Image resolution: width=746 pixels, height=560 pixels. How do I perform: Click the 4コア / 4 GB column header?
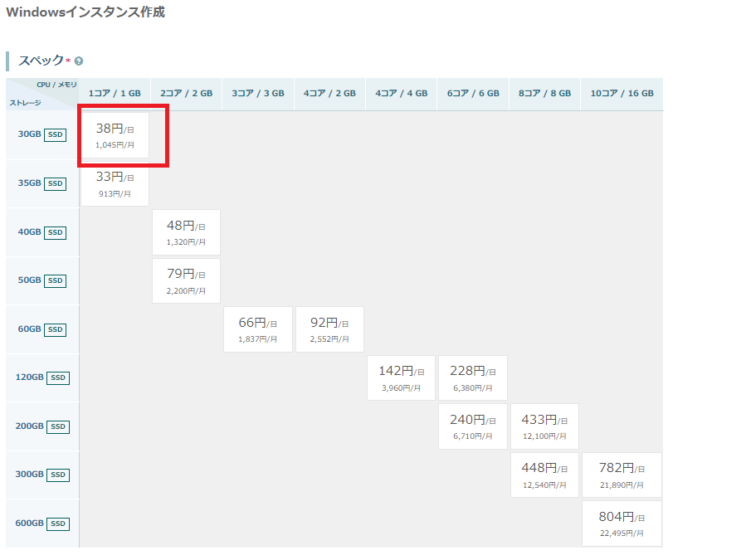[x=401, y=94]
